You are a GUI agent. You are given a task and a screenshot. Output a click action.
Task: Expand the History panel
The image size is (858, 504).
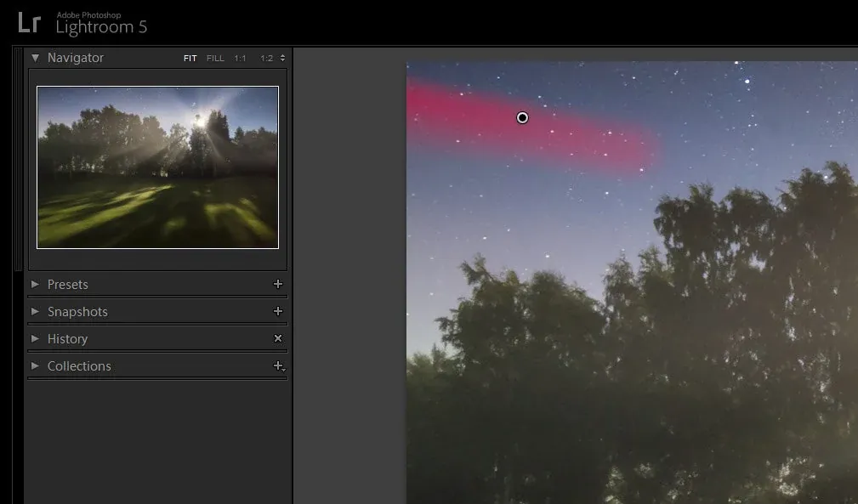click(35, 339)
